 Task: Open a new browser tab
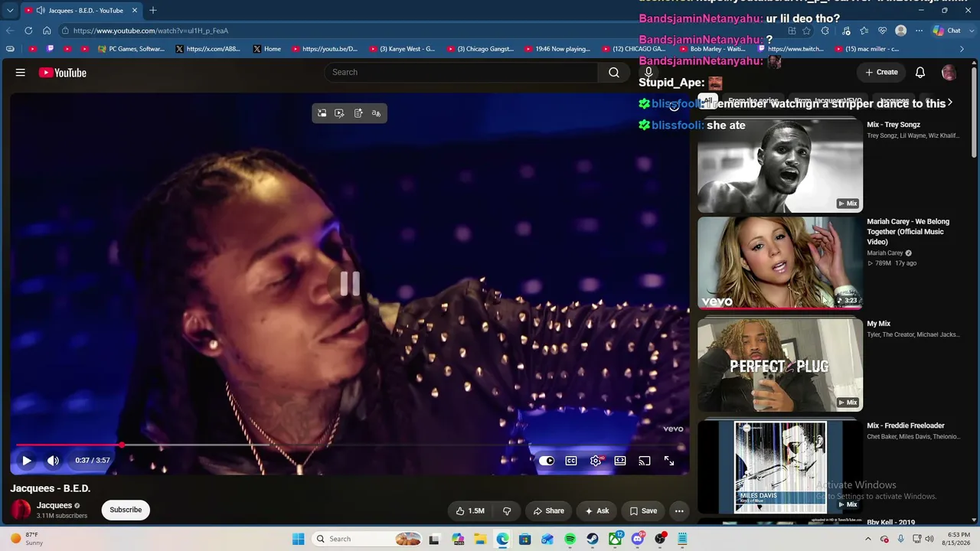click(x=153, y=11)
